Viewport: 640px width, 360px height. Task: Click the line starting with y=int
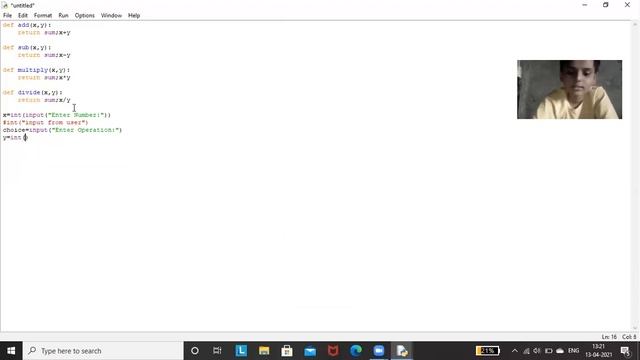point(15,138)
